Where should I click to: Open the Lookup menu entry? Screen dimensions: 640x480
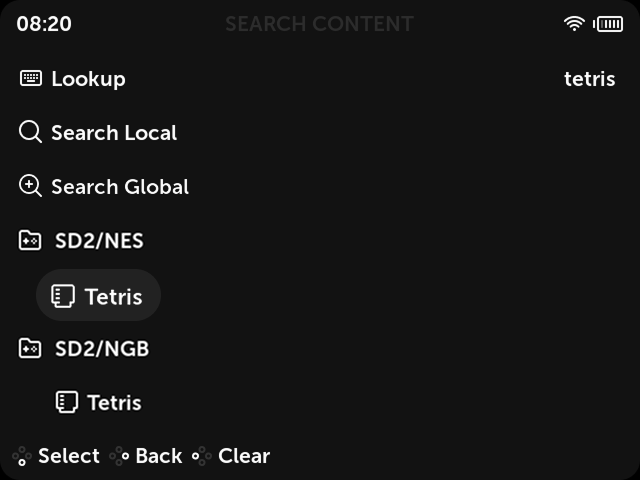coord(89,79)
